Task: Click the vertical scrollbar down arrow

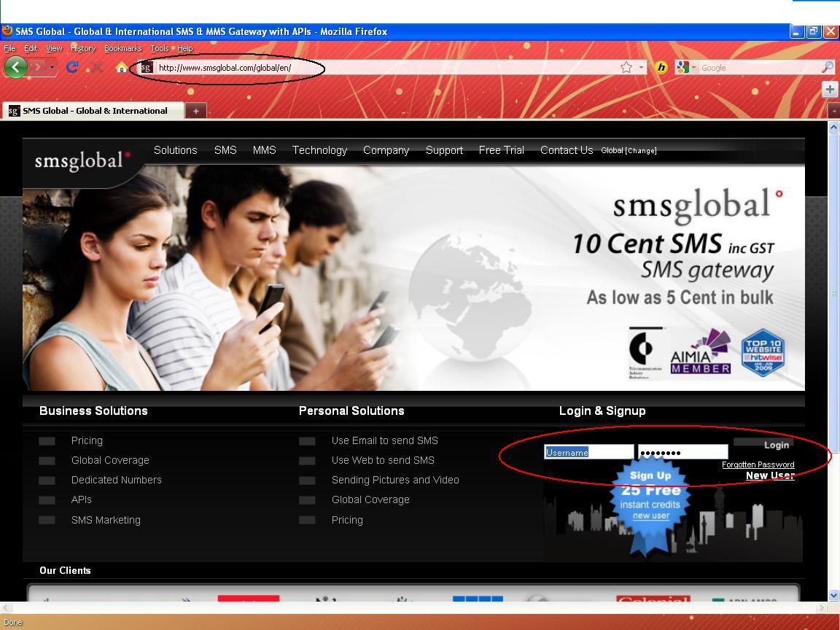Action: pyautogui.click(x=833, y=595)
